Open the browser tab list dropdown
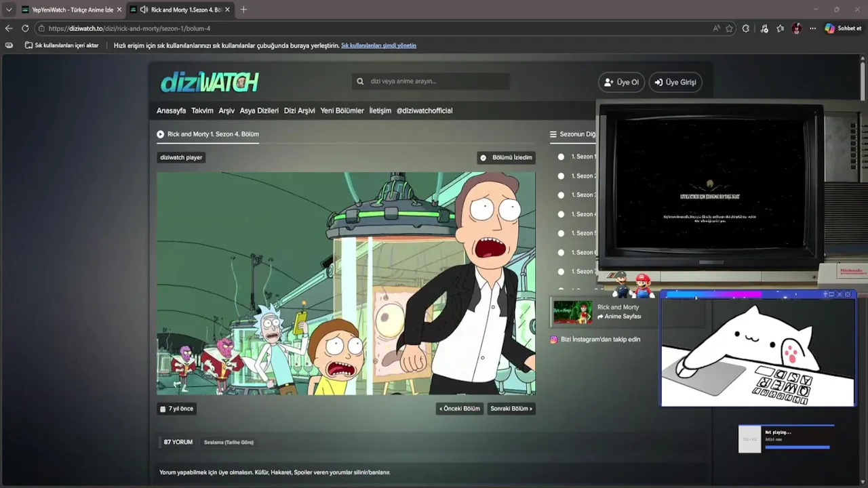The height and width of the screenshot is (488, 868). [9, 9]
